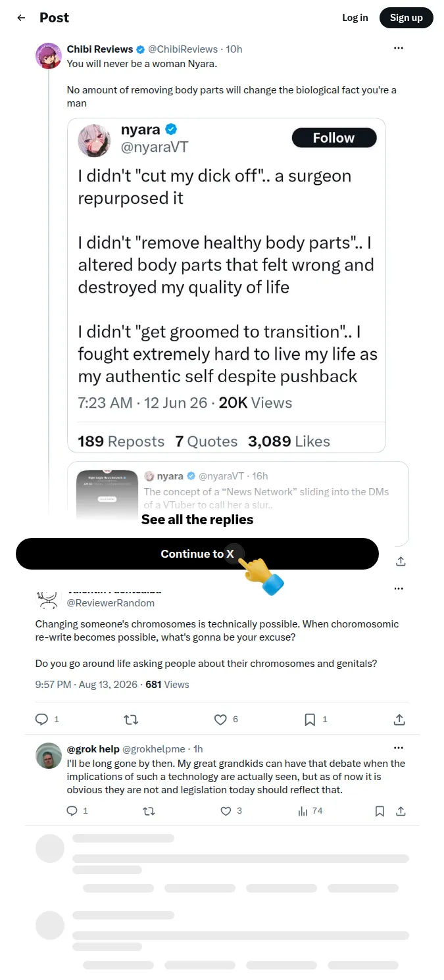Open more options on Chibi Reviews post
The image size is (444, 980).
(398, 49)
